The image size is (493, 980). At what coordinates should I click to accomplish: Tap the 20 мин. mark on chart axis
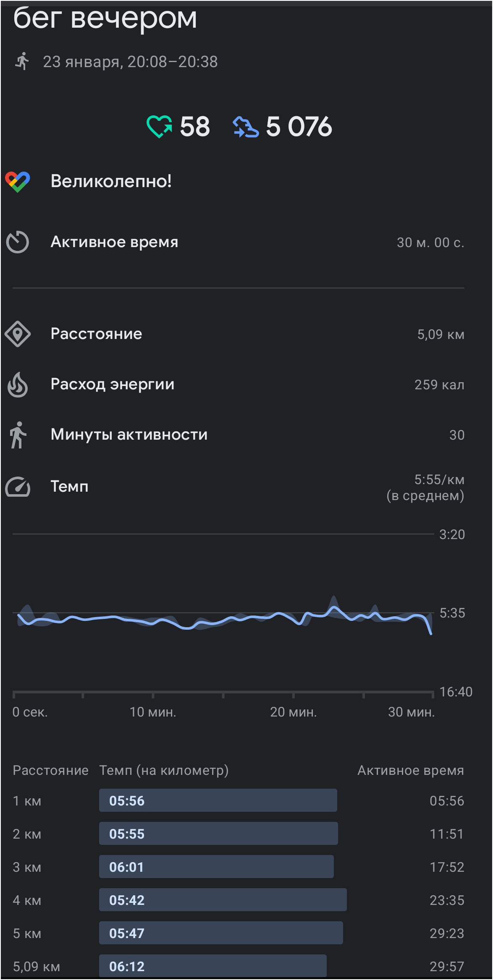click(293, 712)
